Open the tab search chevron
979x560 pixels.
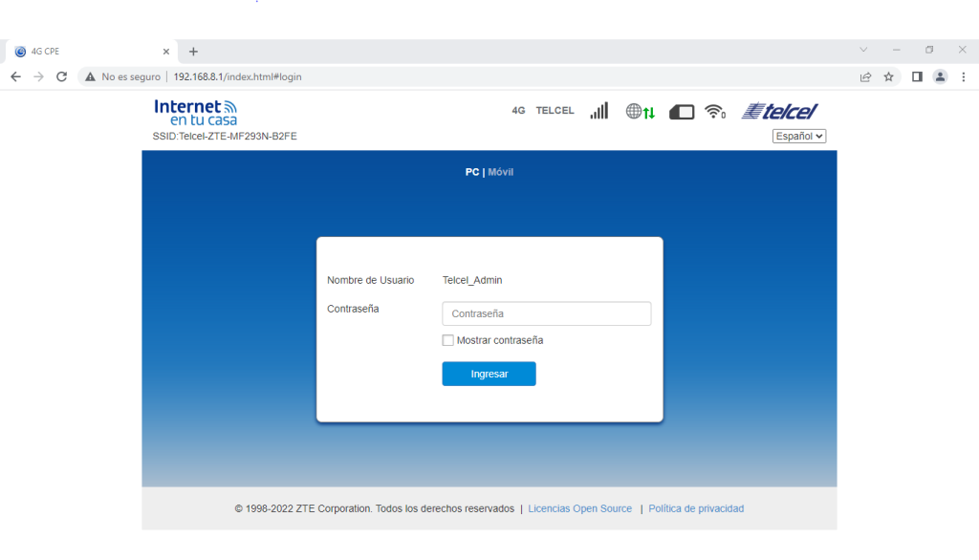pos(863,50)
